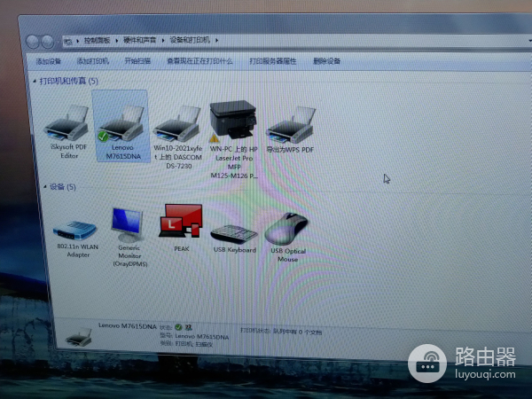Click the Forward navigation button
This screenshot has height=399, width=532.
point(48,42)
